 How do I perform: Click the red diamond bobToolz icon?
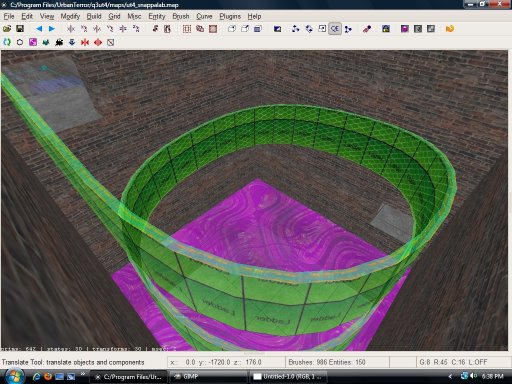coord(98,42)
